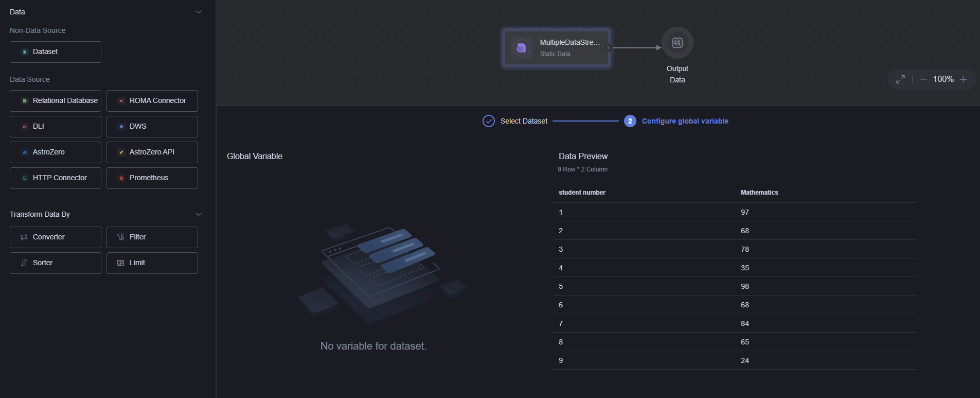This screenshot has height=398, width=980.
Task: Add a Prometheus source
Action: point(152,178)
